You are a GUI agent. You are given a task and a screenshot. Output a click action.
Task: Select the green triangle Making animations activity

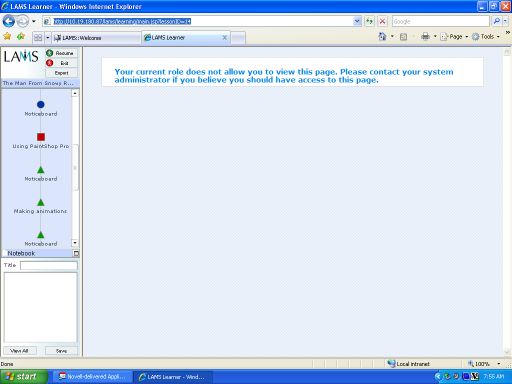pos(41,202)
